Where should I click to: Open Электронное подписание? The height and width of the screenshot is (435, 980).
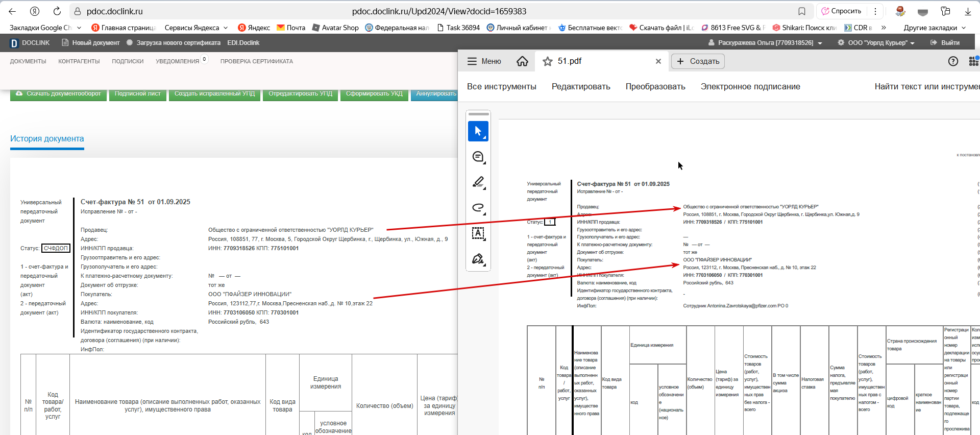(750, 87)
